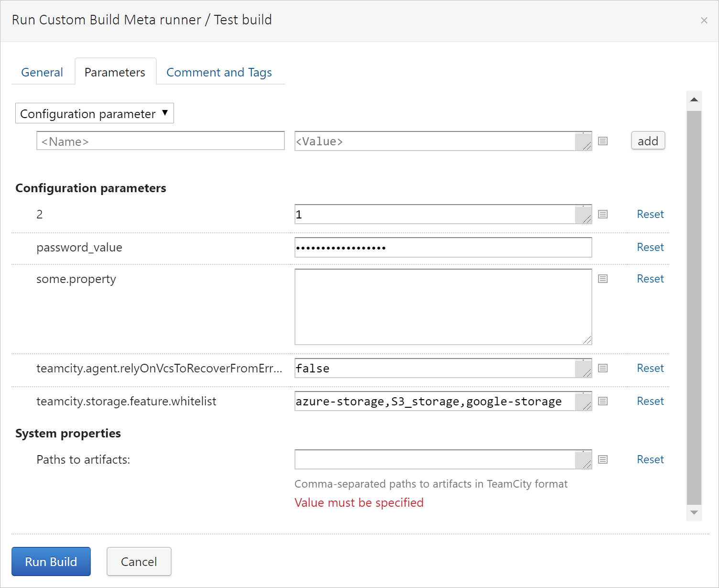The height and width of the screenshot is (588, 719).
Task: Click the Cancel button
Action: 139,561
